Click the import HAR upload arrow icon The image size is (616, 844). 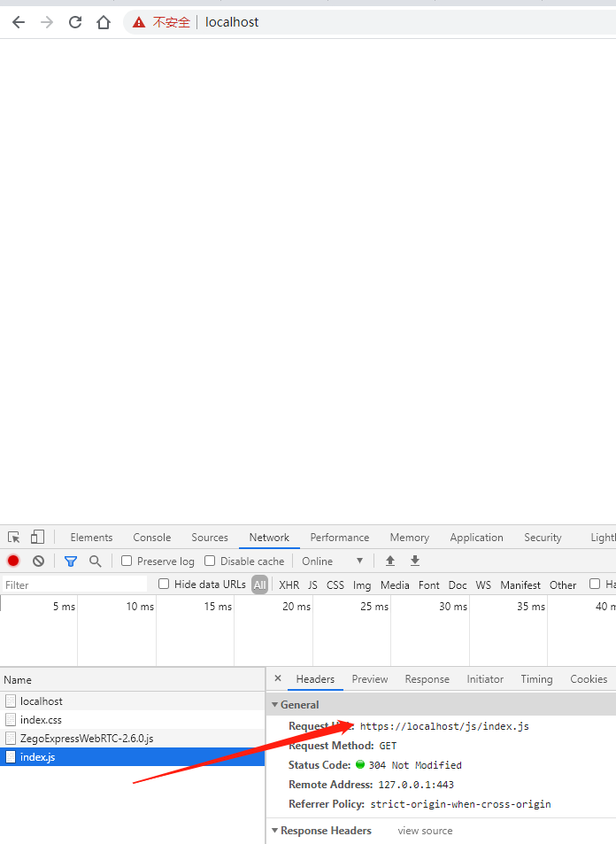390,561
